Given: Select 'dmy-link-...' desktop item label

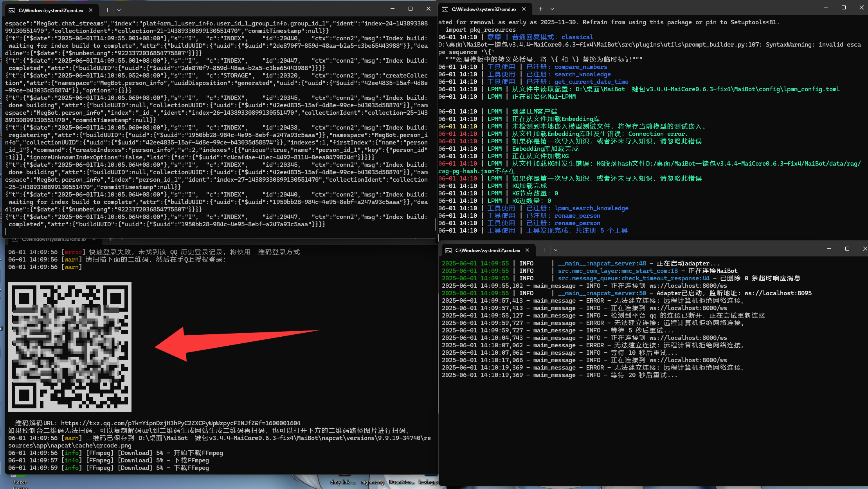Looking at the screenshot, I should [x=342, y=482].
